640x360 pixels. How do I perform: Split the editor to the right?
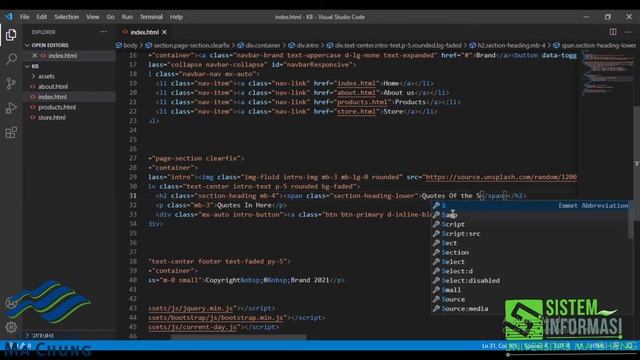[x=613, y=32]
